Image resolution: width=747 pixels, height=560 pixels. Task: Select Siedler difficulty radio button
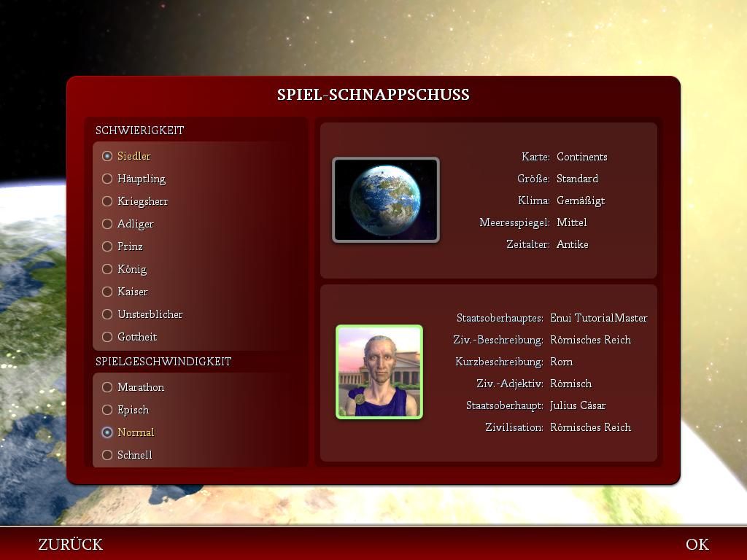[107, 156]
